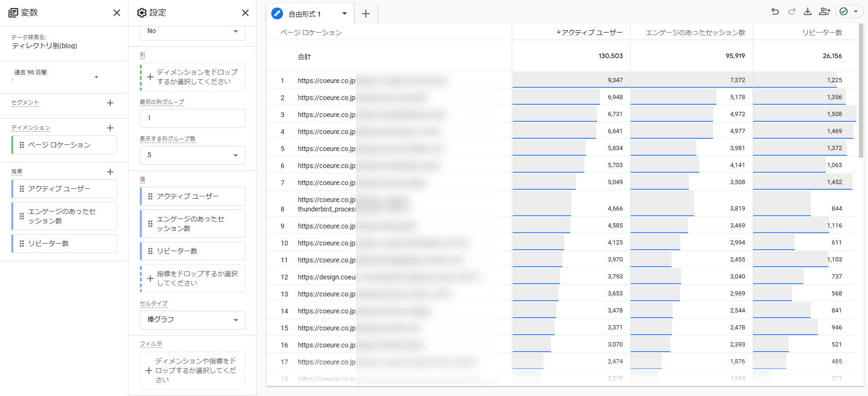
Task: Close the 変数 panel
Action: pyautogui.click(x=117, y=13)
